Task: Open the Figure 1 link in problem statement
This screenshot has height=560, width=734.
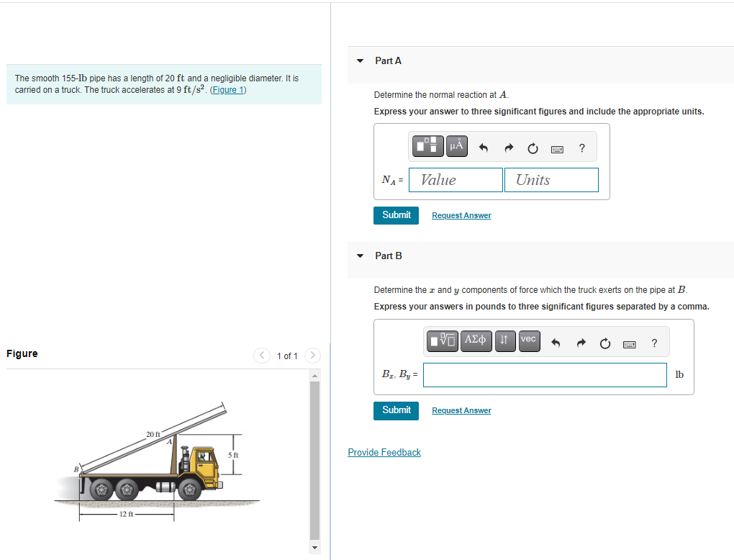Action: [x=227, y=89]
